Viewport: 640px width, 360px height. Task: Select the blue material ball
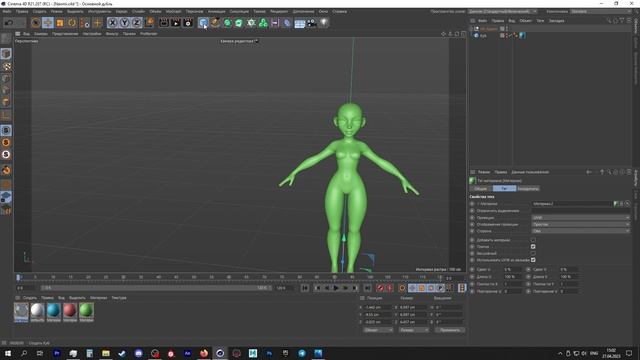click(x=53, y=311)
